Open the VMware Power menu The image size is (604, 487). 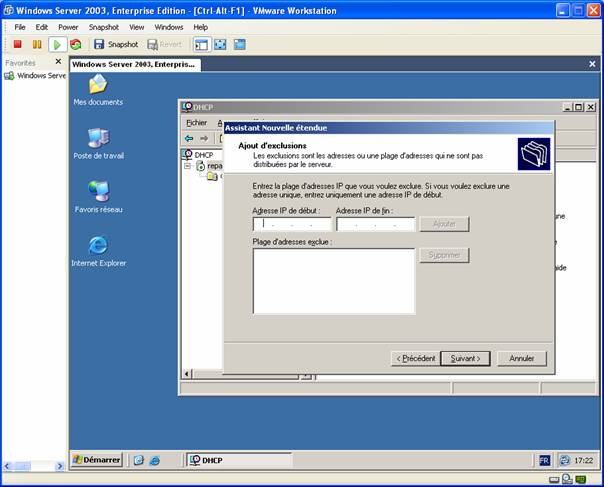[x=68, y=27]
